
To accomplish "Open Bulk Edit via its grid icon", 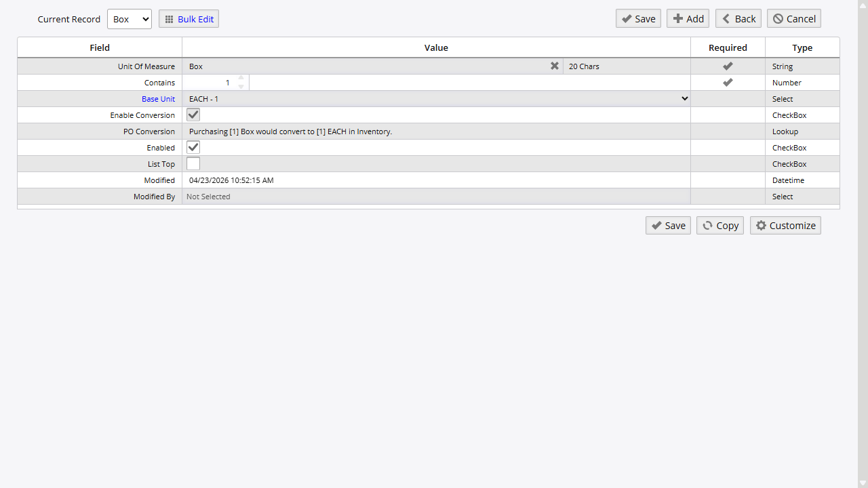I will (169, 18).
